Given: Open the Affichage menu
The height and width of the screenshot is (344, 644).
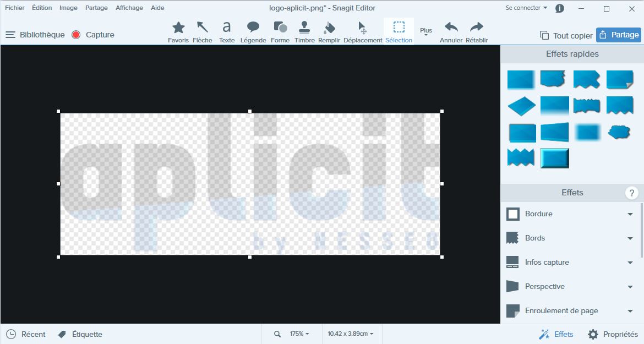Looking at the screenshot, I should tap(129, 8).
